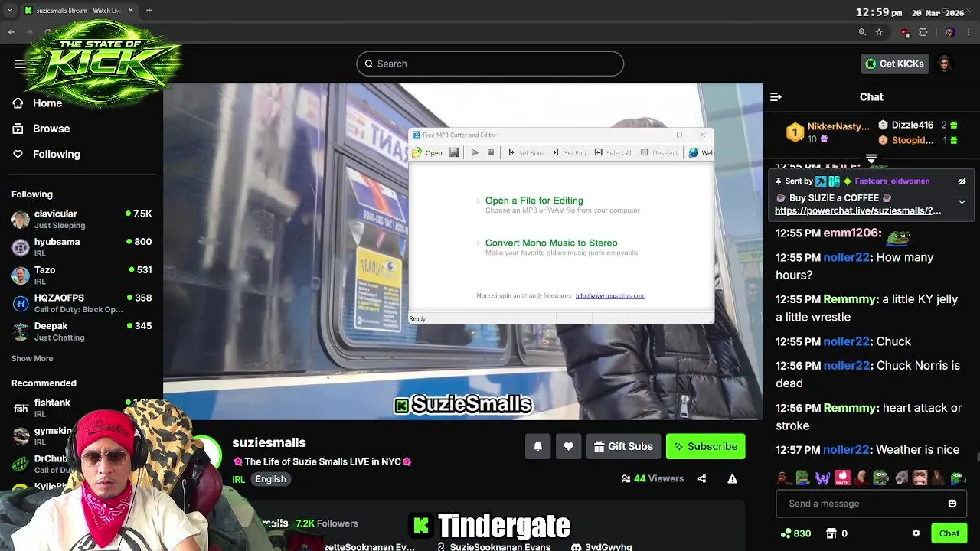Open the emoji picker in chat input
The width and height of the screenshot is (980, 551).
pyautogui.click(x=952, y=504)
